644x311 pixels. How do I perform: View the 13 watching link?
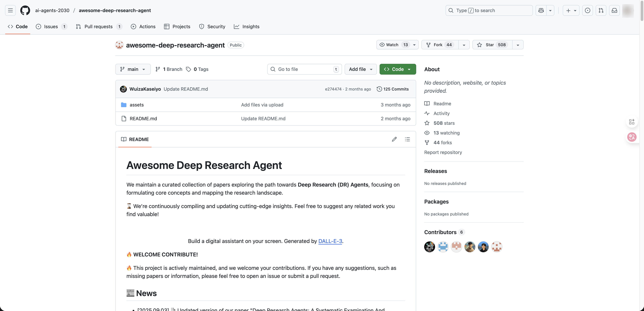pos(442,133)
